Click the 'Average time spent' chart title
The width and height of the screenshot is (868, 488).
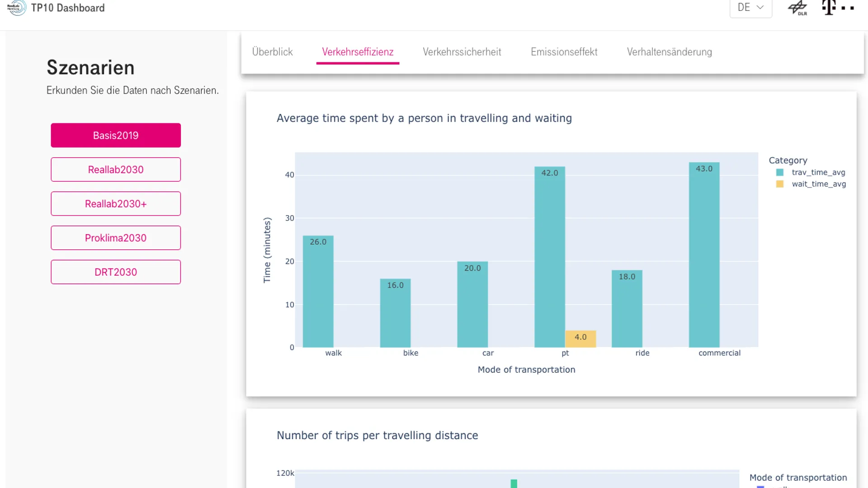[424, 118]
